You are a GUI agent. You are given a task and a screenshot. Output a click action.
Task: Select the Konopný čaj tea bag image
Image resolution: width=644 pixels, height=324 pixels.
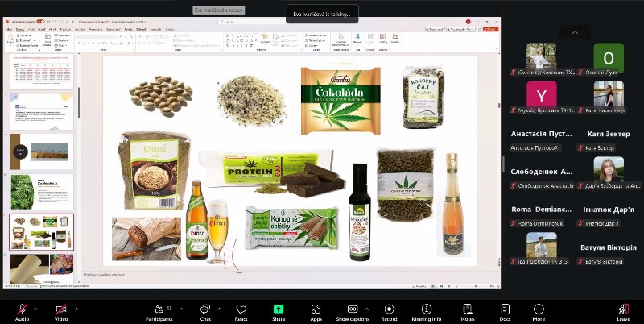click(x=423, y=97)
